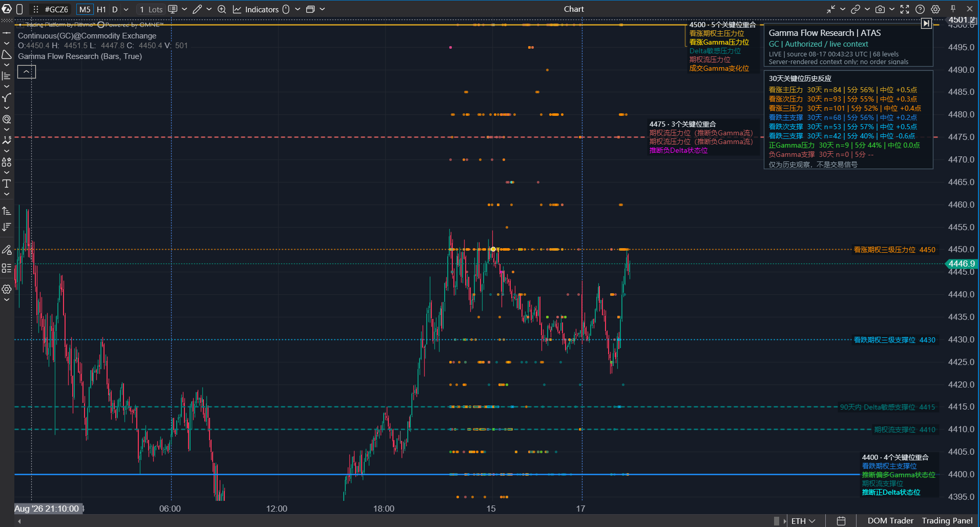Expand the cursor mode dropdown arrow

(x=298, y=9)
